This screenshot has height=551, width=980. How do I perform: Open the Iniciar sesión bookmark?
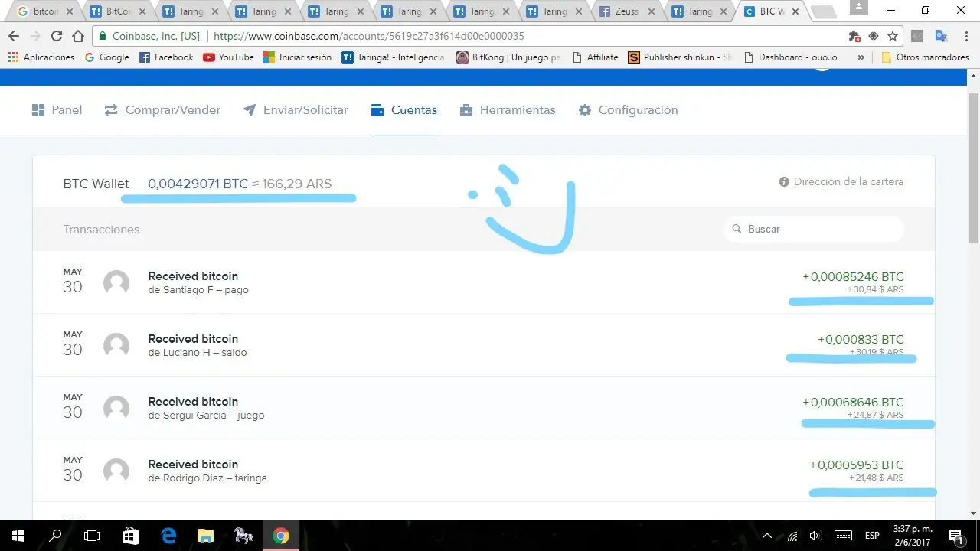297,57
